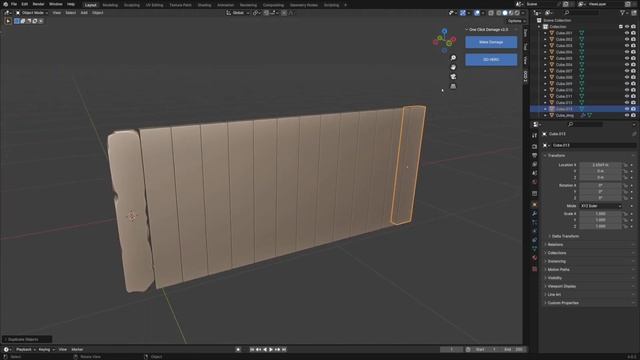Select rendered viewport shading icon
The width and height of the screenshot is (640, 360).
tap(517, 13)
